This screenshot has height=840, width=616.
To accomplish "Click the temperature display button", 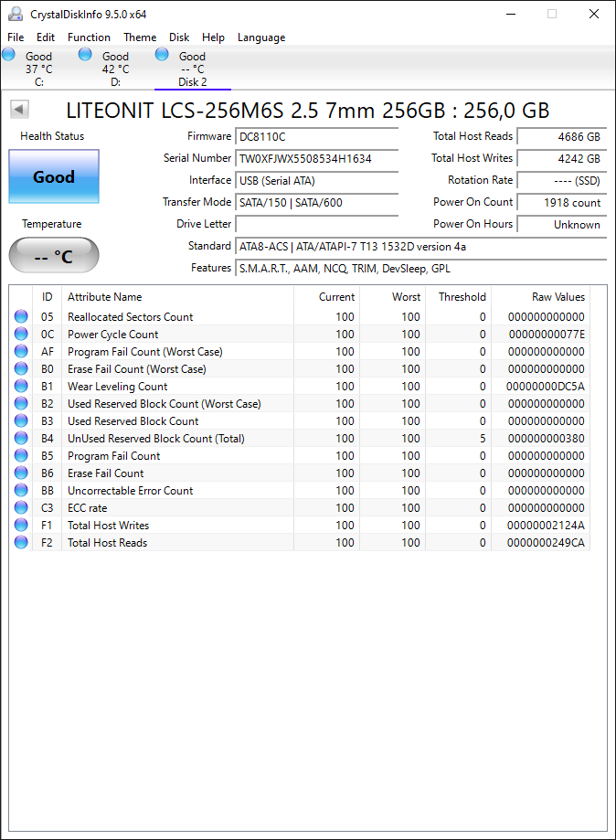I will 54,256.
